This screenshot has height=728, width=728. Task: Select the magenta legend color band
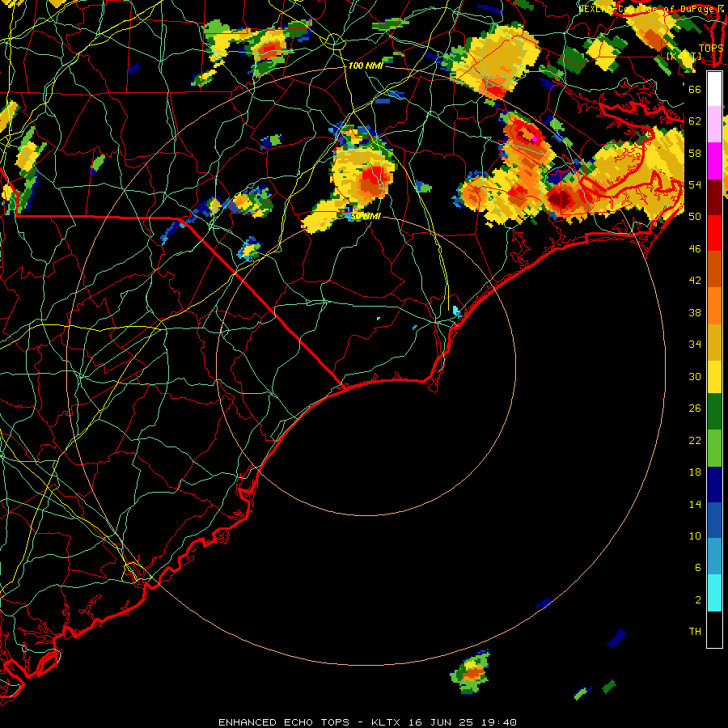coord(714,161)
